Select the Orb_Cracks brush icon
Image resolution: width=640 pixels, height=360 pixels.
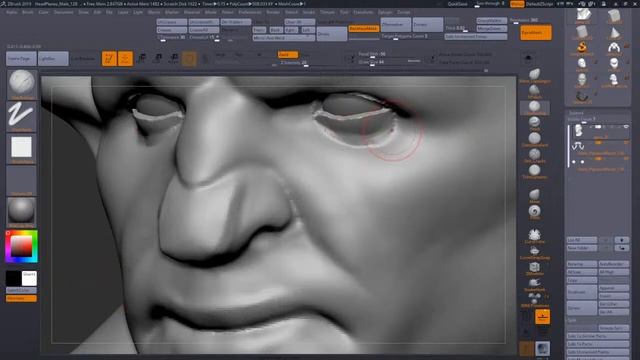[x=534, y=155]
